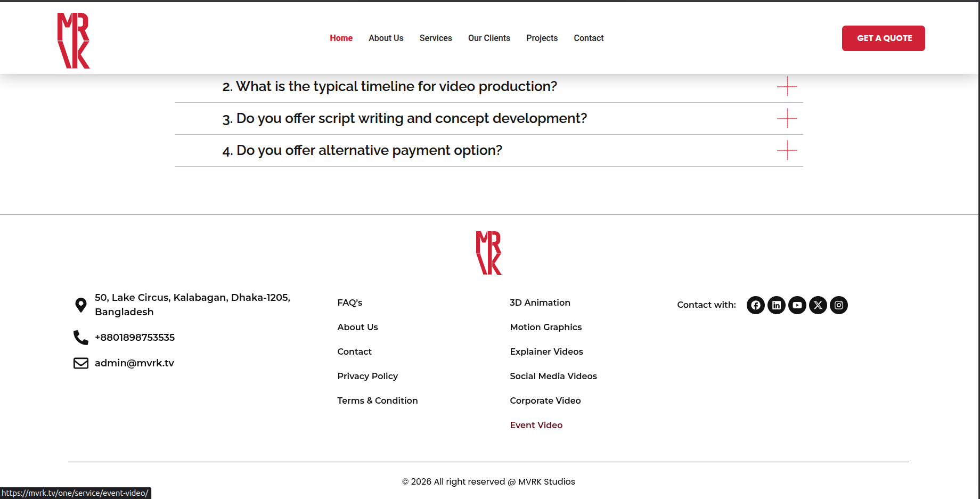Click the phone number +8801898753535
Viewport: 980px width, 499px height.
(x=135, y=338)
